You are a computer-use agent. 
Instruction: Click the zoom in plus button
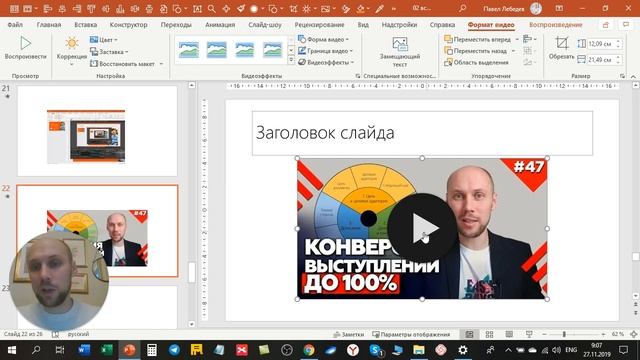coord(603,334)
